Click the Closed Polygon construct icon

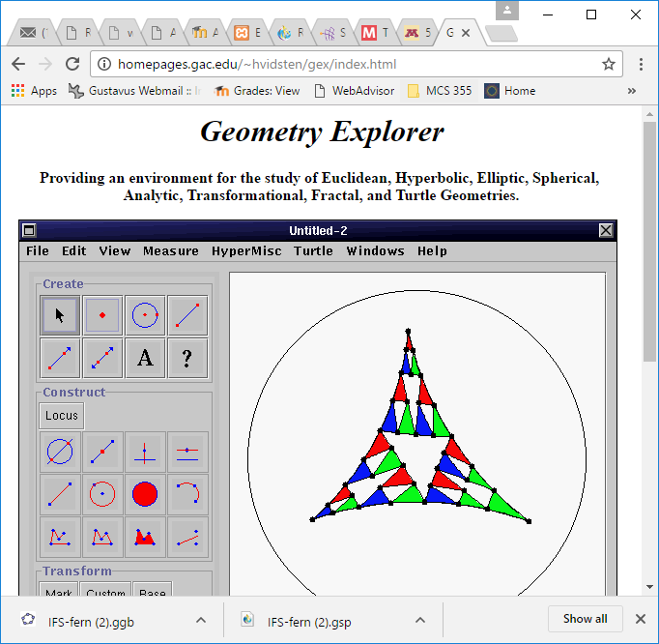click(x=102, y=538)
